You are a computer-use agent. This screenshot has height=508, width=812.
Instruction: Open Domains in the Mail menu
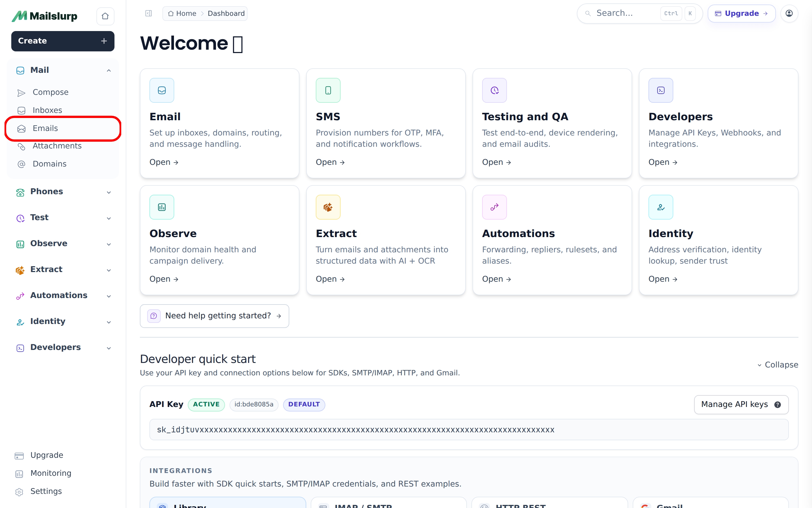(63, 164)
